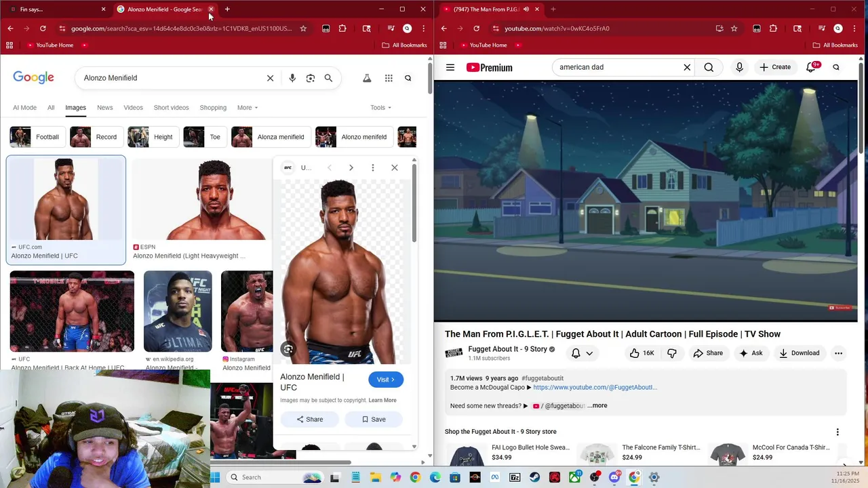
Task: Submit the YouTube search
Action: coord(709,67)
